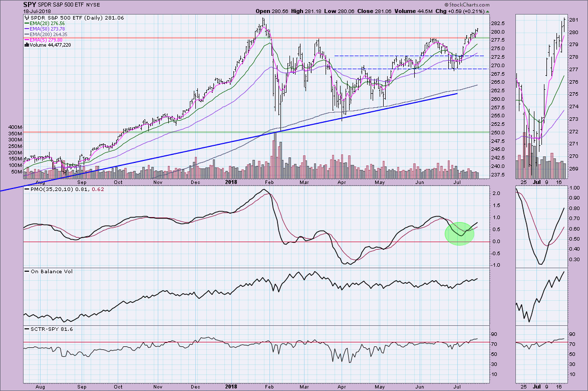Click the 282.5 price axis label
Screen dimensions: 588x391
[x=498, y=23]
